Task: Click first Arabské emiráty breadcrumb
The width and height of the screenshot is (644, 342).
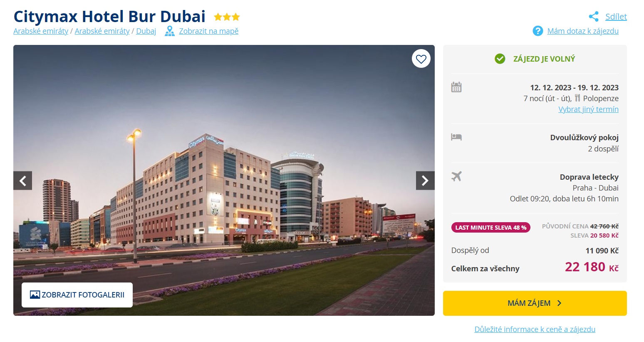Action: (x=41, y=31)
